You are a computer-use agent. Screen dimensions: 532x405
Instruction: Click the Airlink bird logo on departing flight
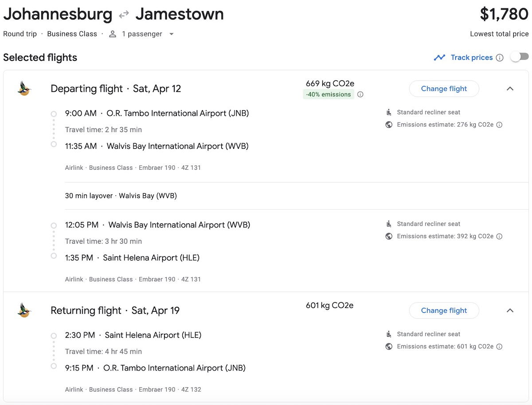point(24,88)
